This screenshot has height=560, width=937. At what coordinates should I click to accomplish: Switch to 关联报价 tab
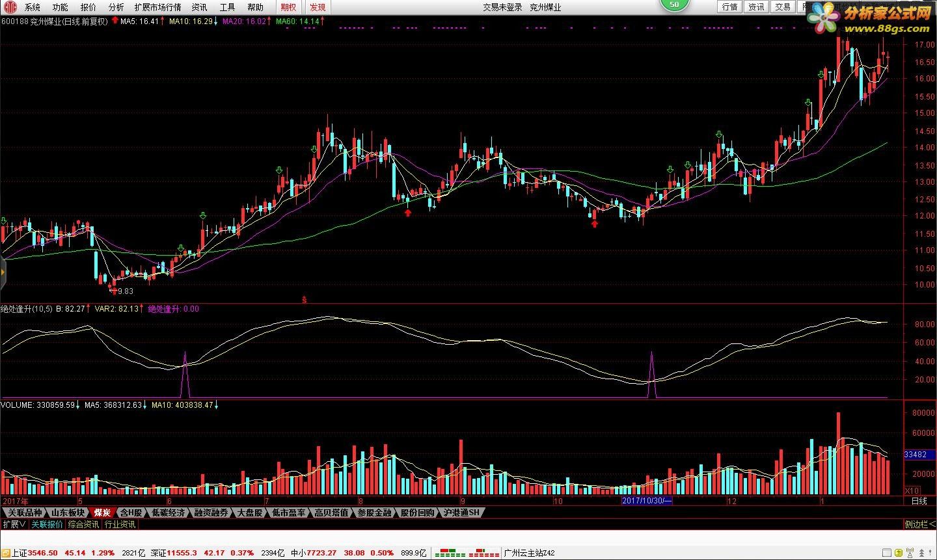pos(47,524)
